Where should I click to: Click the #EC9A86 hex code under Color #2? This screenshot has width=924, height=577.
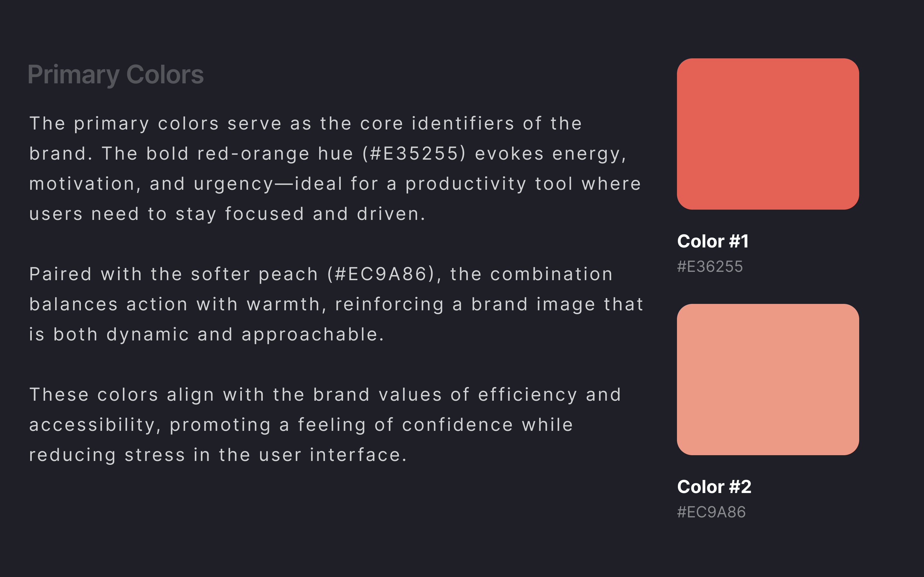711,512
